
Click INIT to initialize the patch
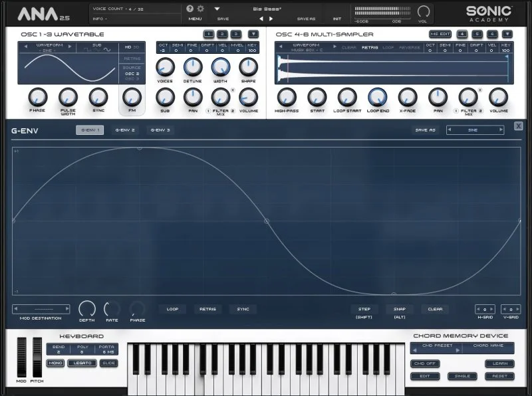pos(337,19)
